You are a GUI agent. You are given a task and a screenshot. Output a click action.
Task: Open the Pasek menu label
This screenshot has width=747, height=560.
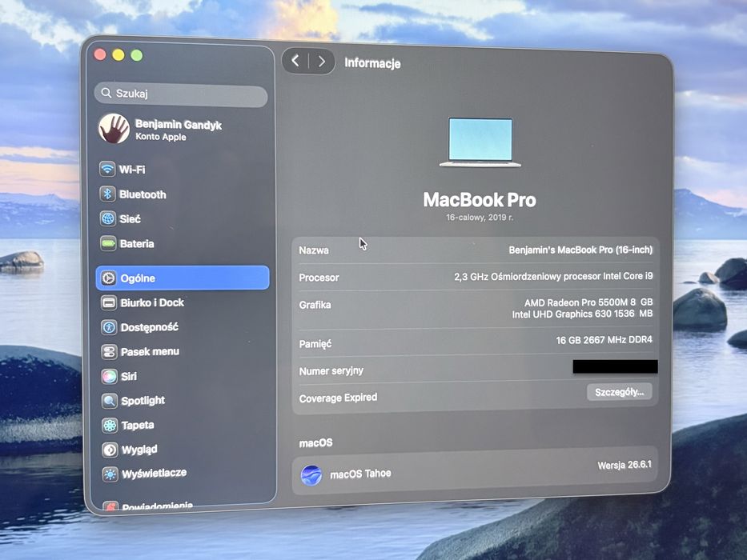pos(150,352)
